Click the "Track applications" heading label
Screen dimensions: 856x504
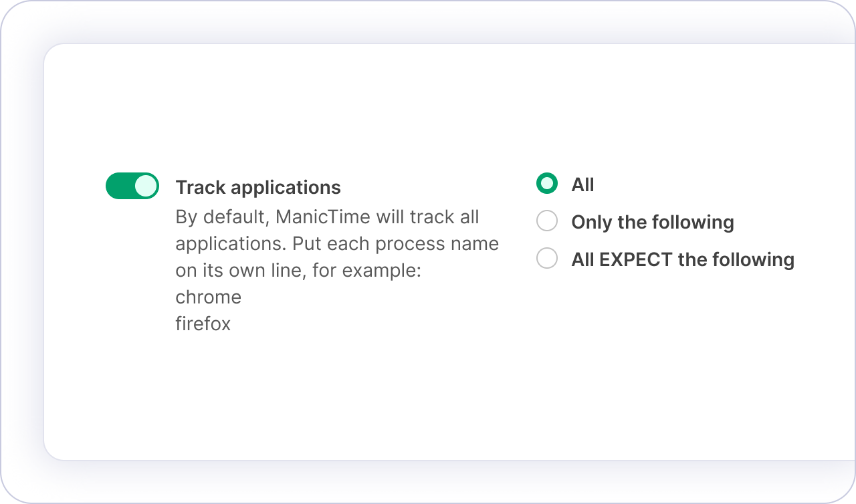point(258,188)
